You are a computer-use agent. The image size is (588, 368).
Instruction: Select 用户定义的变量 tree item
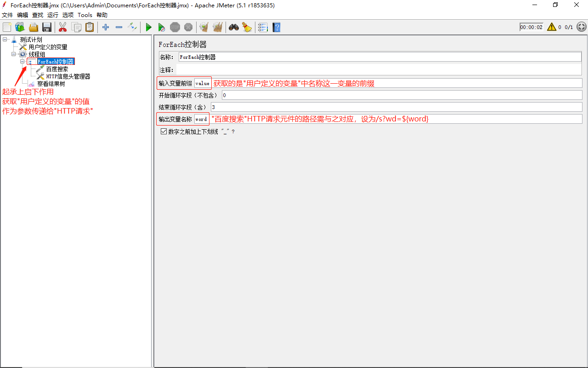pos(48,47)
